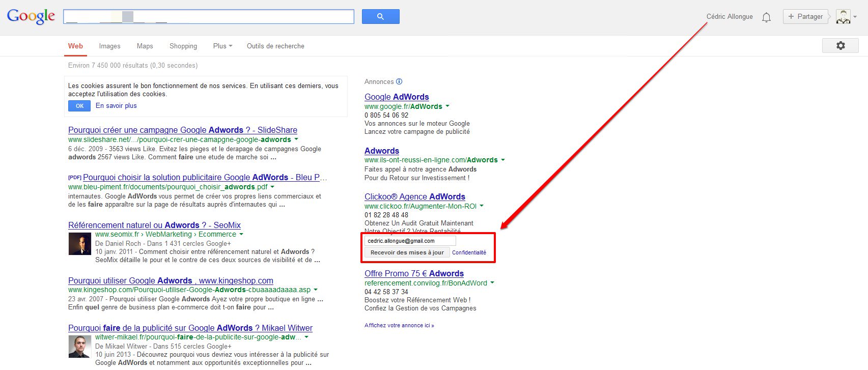Switch to the Maps tab

[145, 46]
